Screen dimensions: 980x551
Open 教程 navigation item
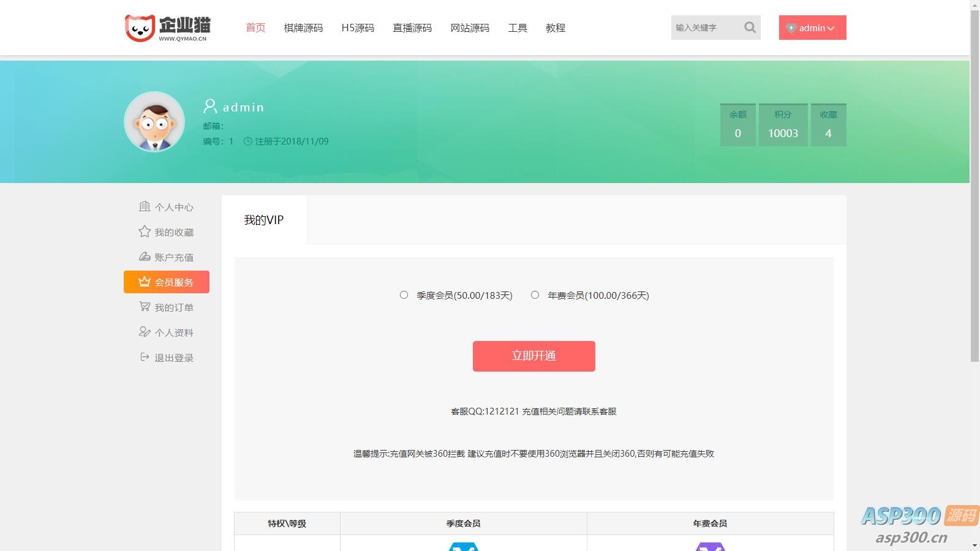pos(556,28)
